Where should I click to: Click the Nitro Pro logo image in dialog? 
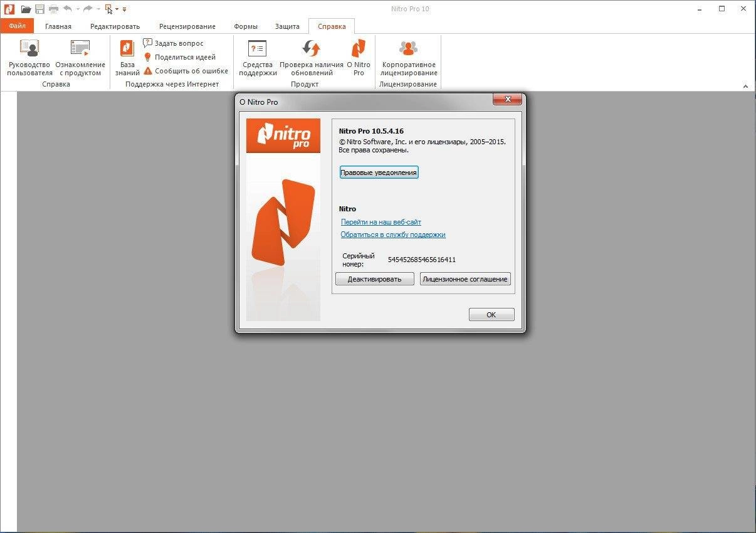(283, 135)
